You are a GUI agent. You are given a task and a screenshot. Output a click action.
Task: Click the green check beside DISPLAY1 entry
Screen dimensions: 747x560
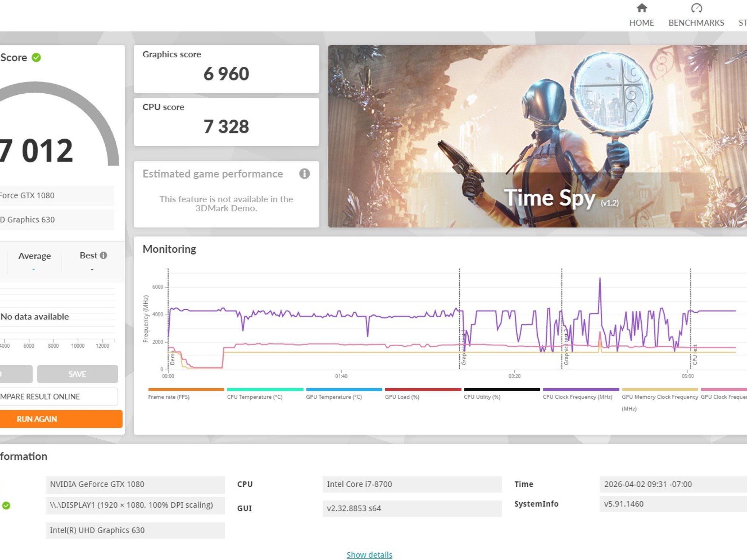[6, 505]
